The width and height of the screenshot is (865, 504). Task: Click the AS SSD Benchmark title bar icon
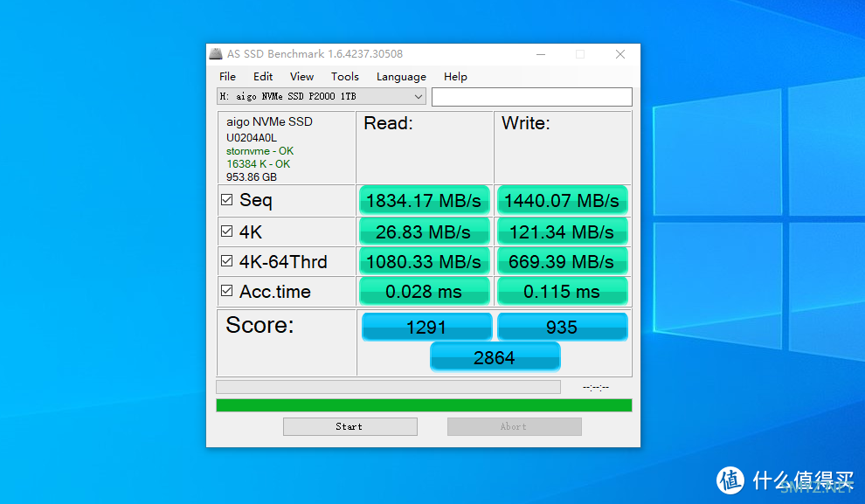[x=216, y=54]
